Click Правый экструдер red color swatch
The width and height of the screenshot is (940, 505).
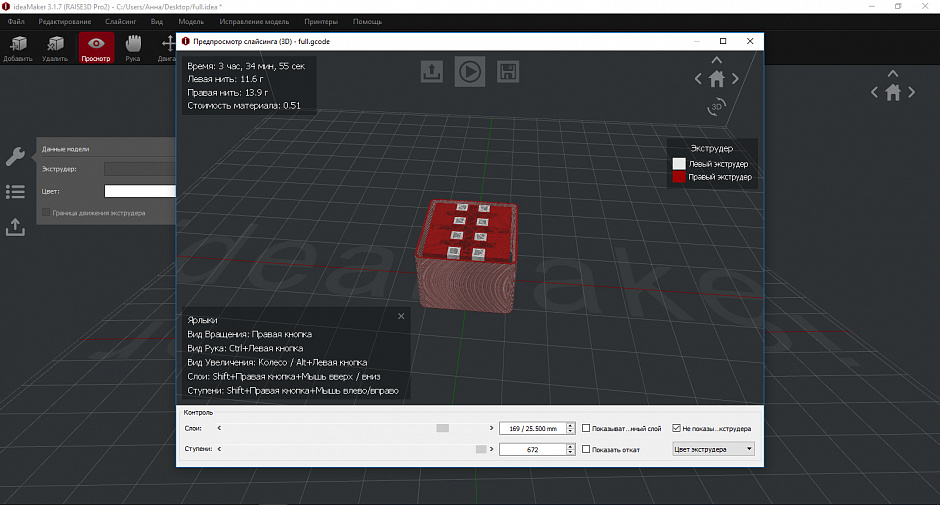pyautogui.click(x=679, y=177)
